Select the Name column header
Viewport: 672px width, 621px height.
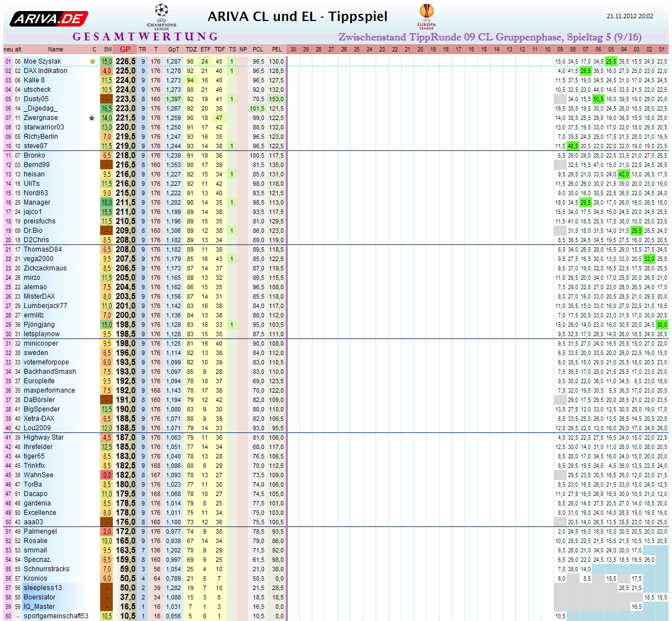(x=55, y=49)
